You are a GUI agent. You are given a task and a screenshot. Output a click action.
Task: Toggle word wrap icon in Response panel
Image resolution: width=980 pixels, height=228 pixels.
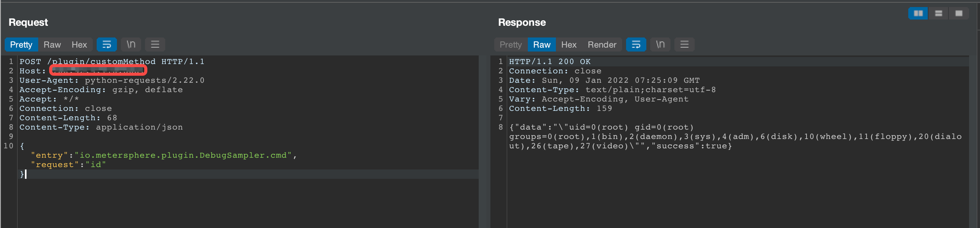[636, 45]
